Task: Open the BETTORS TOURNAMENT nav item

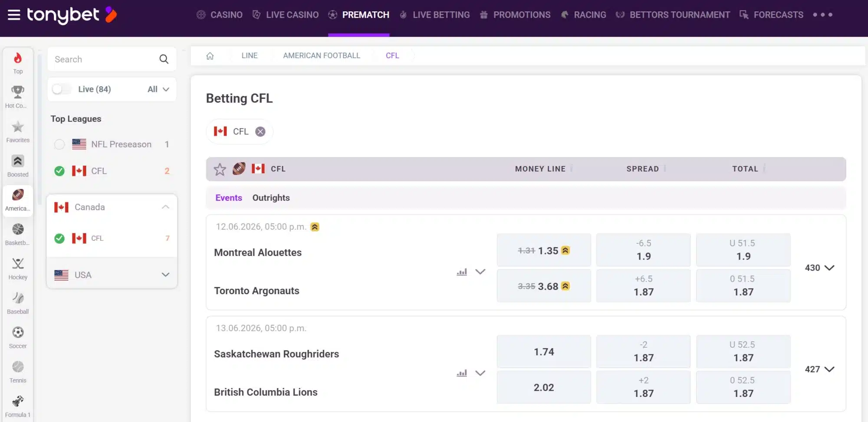Action: click(673, 15)
